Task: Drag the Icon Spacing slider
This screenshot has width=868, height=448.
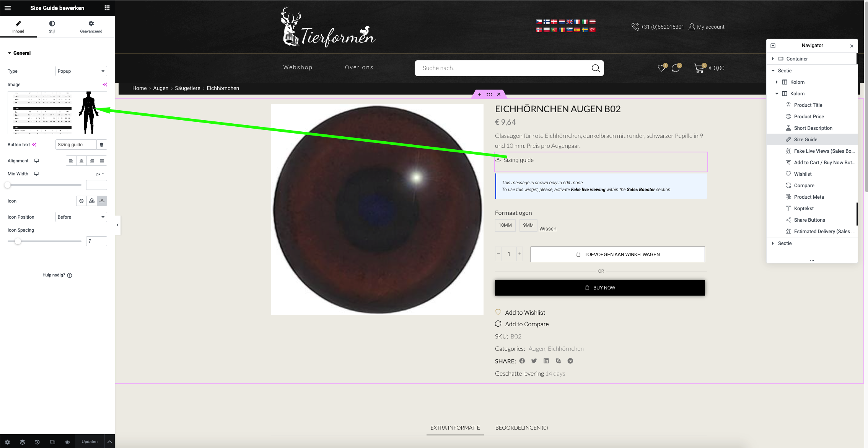Action: pyautogui.click(x=17, y=240)
